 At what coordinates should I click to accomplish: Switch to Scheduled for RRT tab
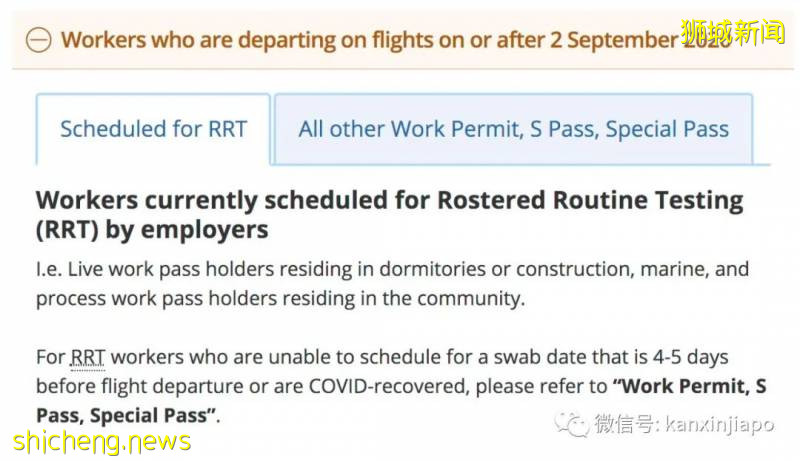(153, 129)
